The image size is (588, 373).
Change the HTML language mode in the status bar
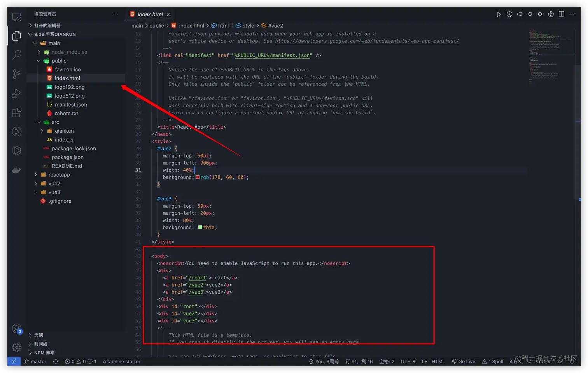pos(438,361)
